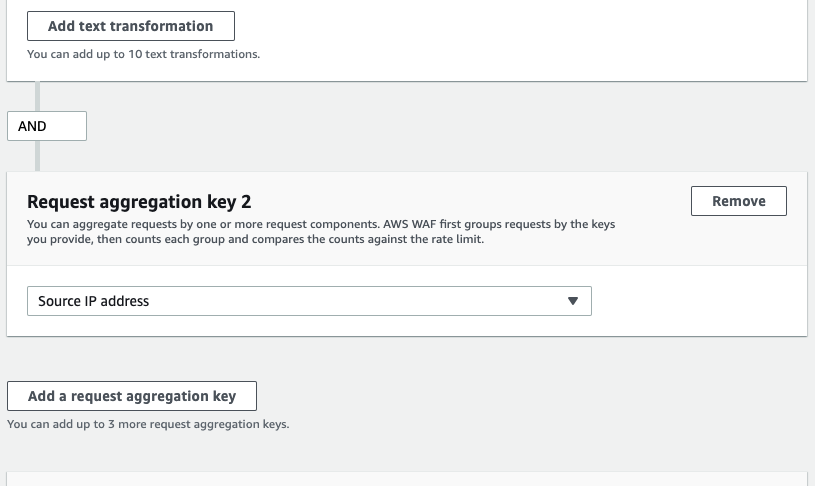The width and height of the screenshot is (815, 486).
Task: Click the Add text transformation button
Action: [x=130, y=26]
